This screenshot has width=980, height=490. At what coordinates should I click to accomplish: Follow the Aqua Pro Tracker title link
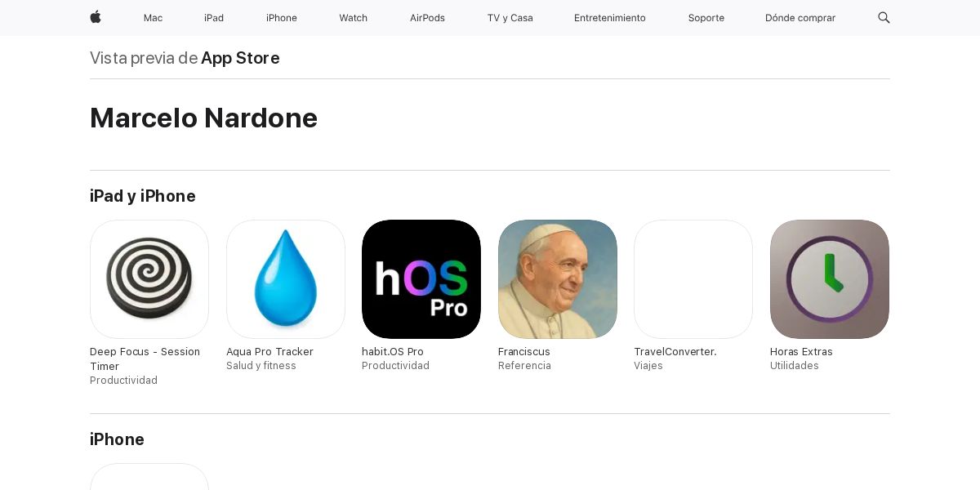click(269, 352)
